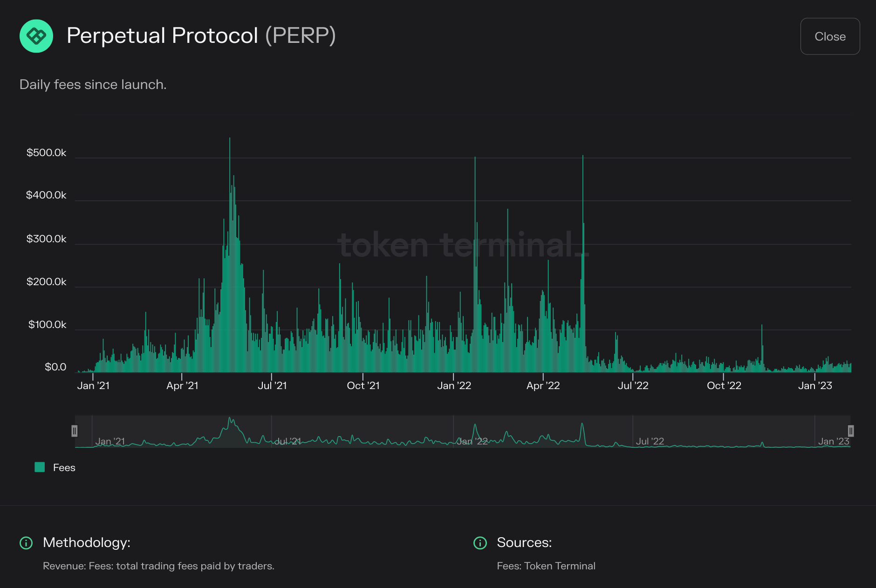Click the 'Perpetual Protocol (PERP)' title
The image size is (876, 588).
[201, 35]
